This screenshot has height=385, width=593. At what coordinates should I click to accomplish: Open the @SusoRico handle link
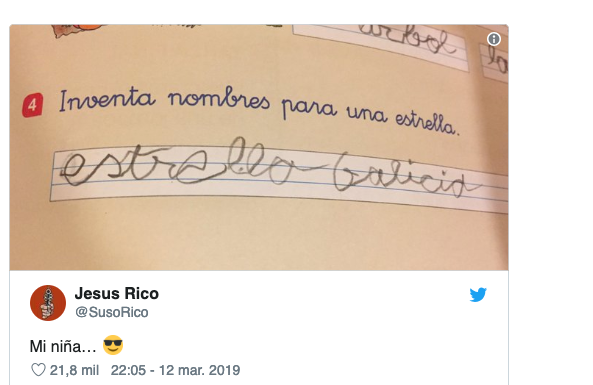(x=112, y=312)
